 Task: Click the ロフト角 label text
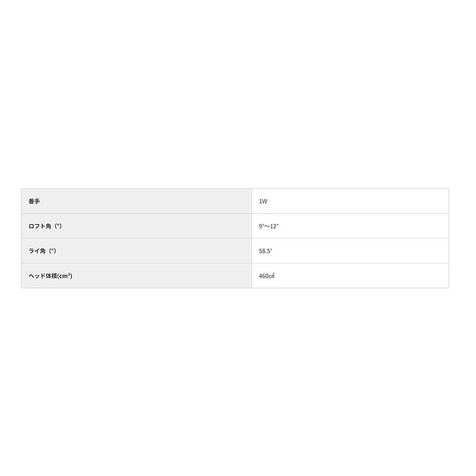tap(39, 226)
